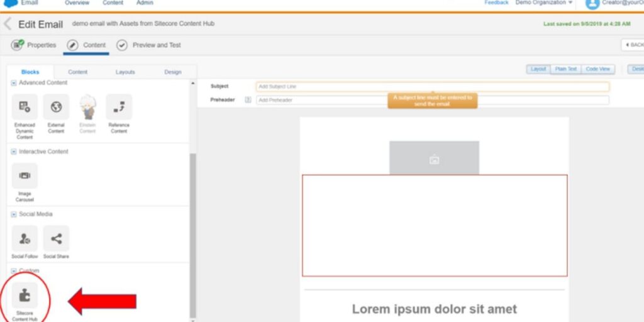Open the Overview menu

[77, 3]
